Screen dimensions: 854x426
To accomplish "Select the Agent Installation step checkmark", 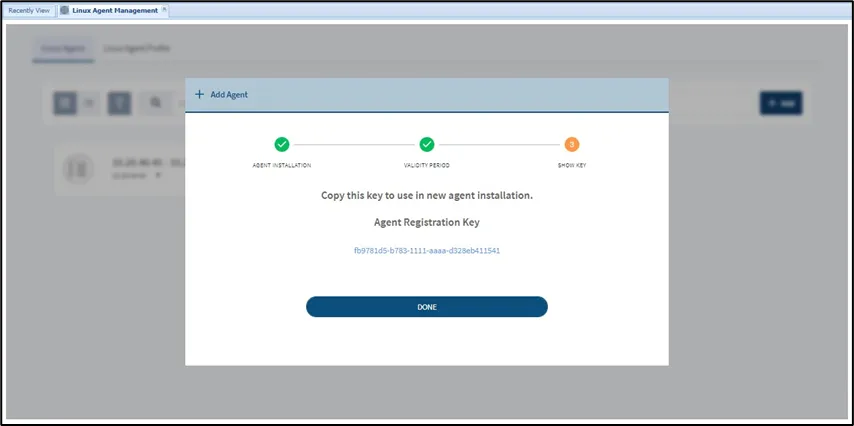I will (x=282, y=144).
